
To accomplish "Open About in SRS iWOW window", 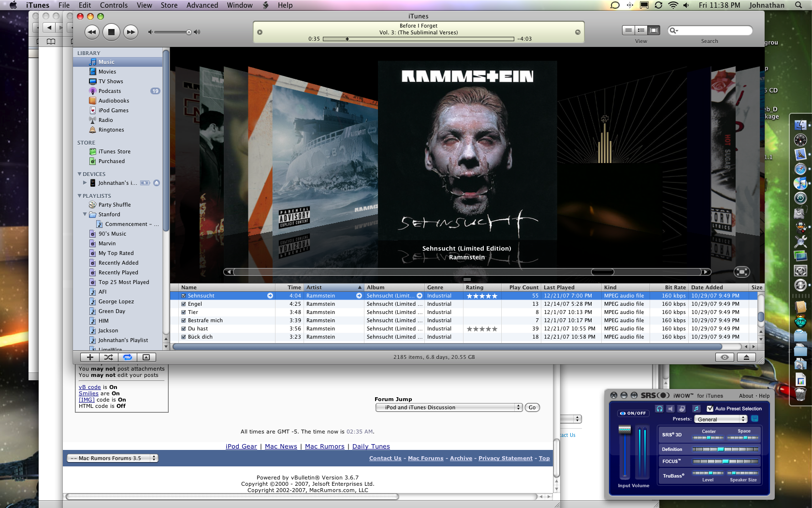I will click(x=746, y=396).
